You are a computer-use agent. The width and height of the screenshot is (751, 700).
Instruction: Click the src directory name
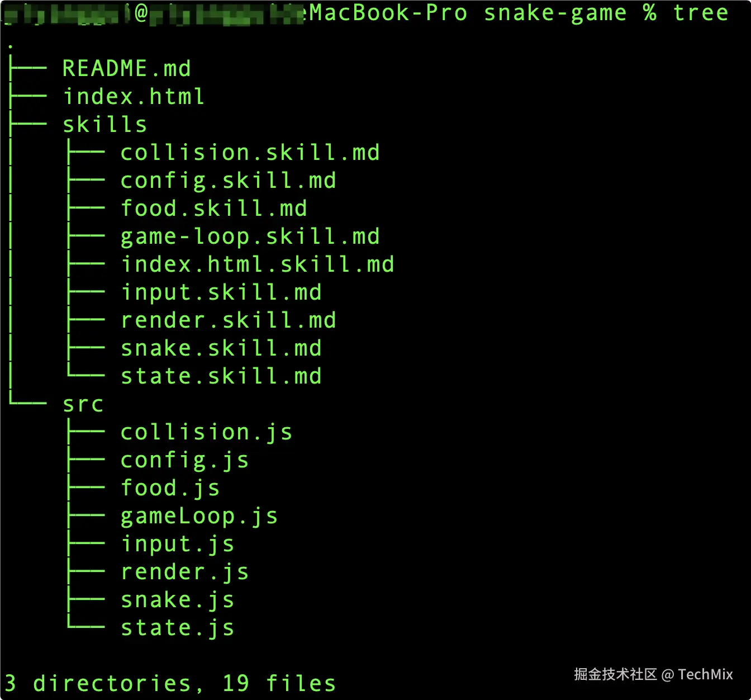(x=83, y=404)
